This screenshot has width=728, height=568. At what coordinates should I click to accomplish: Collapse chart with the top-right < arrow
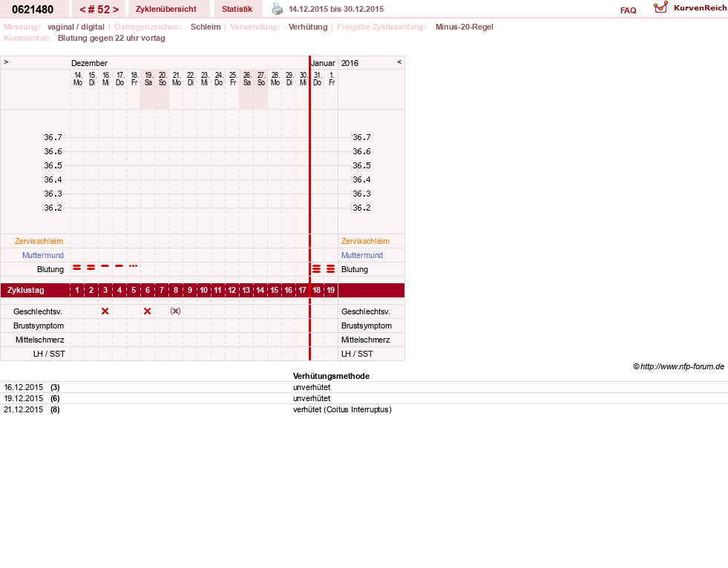click(399, 62)
